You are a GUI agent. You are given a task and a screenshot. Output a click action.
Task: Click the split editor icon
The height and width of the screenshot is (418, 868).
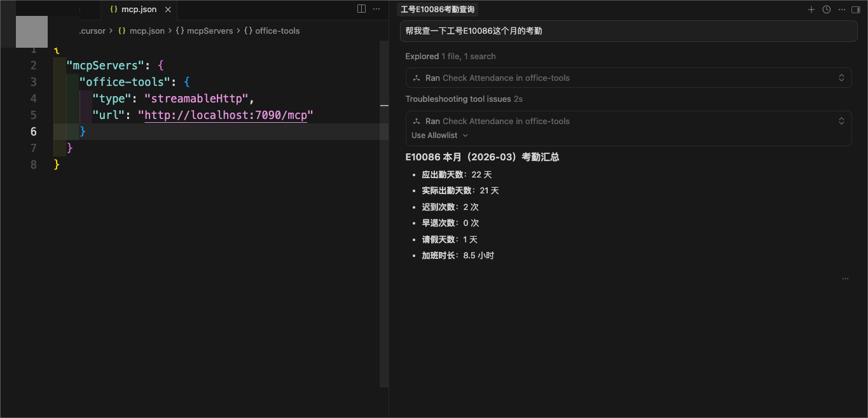click(361, 9)
